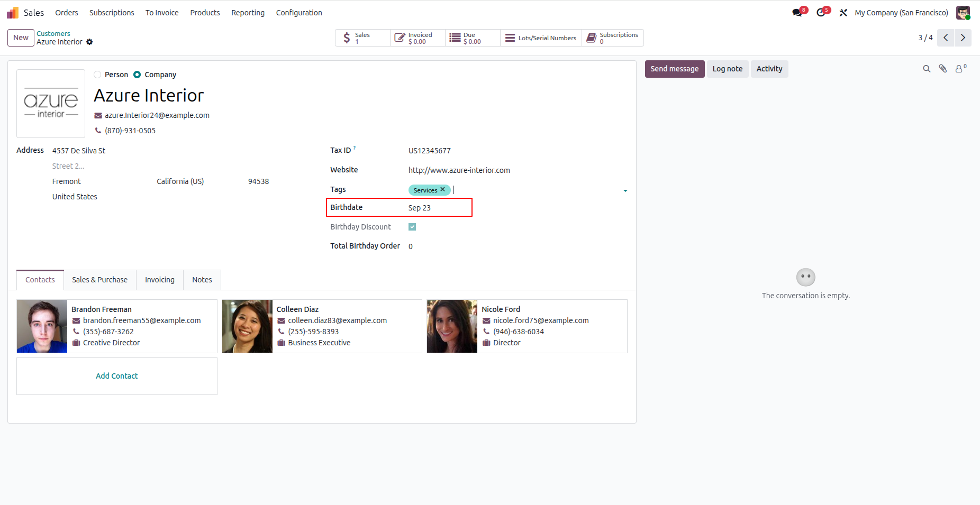Click Add Contact
Viewport: 980px width, 505px height.
117,376
